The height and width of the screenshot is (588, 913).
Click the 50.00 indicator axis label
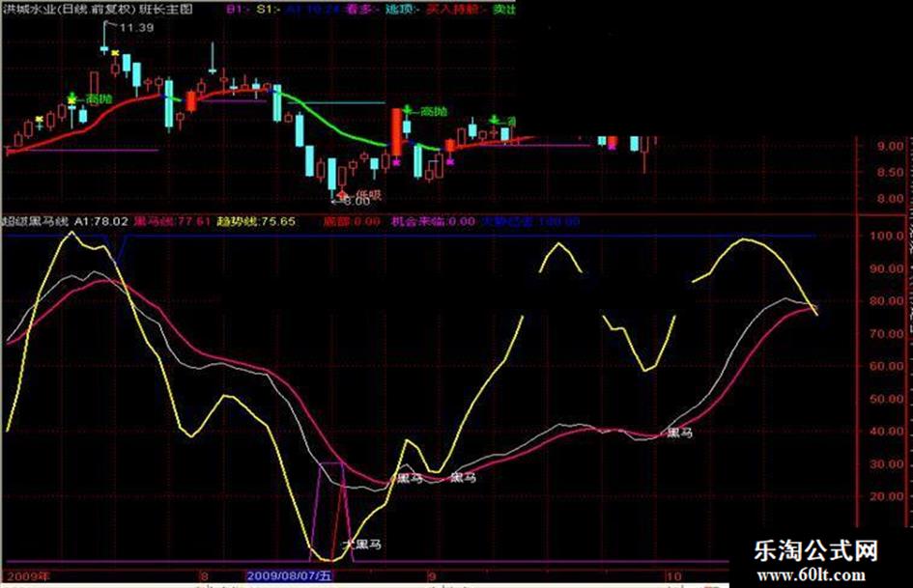(x=887, y=400)
